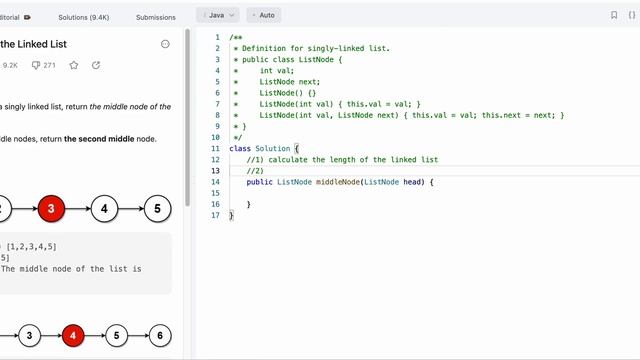Click node 5 in the first diagram
The image size is (640, 360).
[x=158, y=209]
